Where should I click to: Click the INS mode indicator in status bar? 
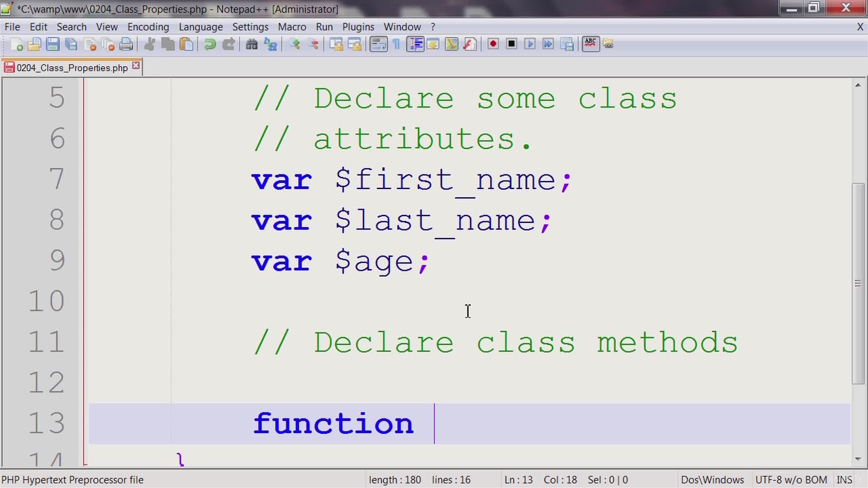pos(844,480)
